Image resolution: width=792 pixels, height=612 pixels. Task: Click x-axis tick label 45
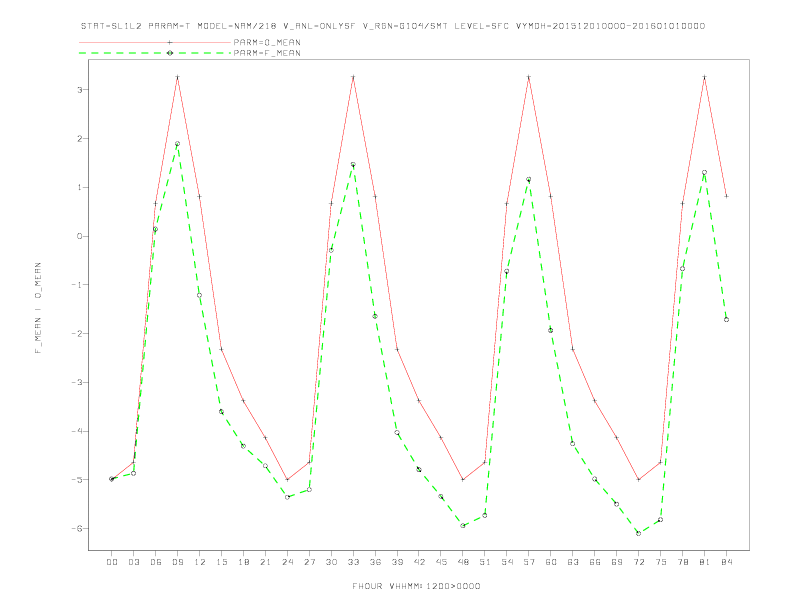click(x=441, y=562)
